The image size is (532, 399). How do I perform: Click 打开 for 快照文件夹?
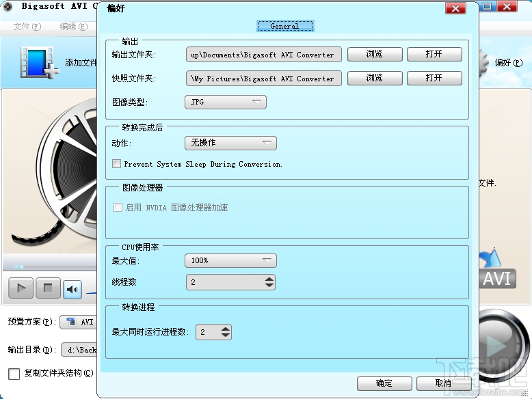click(x=434, y=79)
